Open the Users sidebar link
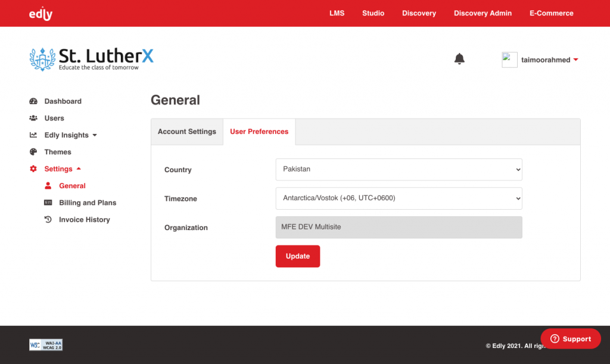 tap(54, 118)
